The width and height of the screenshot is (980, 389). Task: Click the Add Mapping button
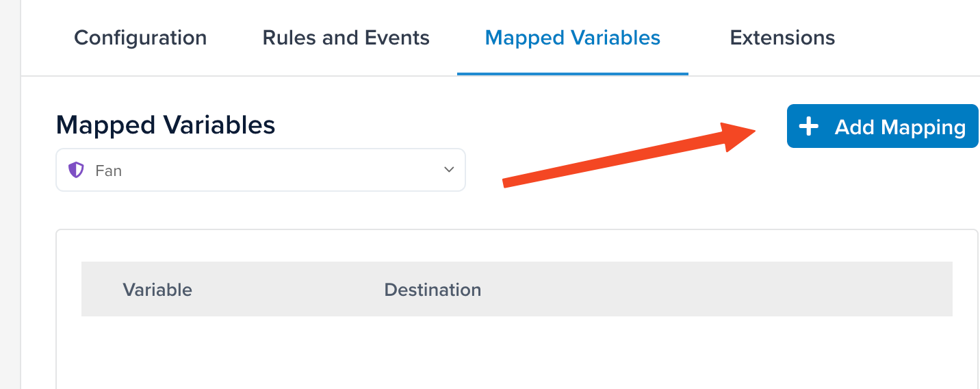(883, 126)
